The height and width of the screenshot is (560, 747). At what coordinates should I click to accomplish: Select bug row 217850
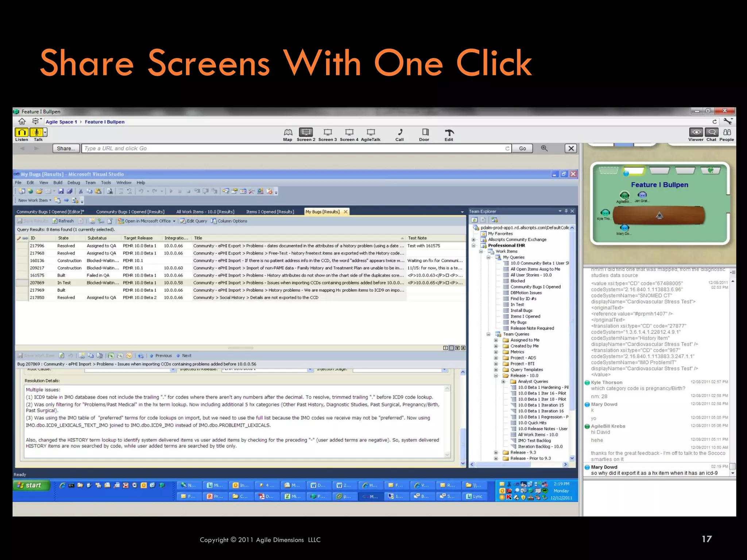click(x=240, y=297)
